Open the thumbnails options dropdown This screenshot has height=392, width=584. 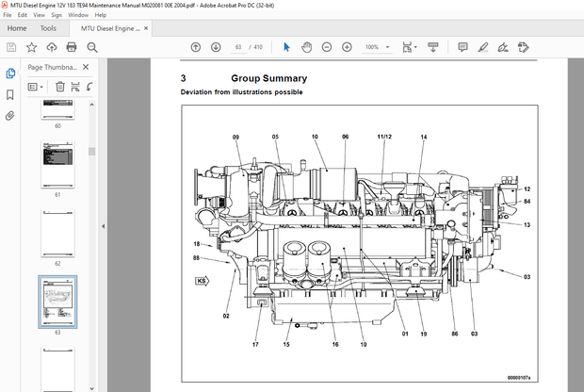36,87
